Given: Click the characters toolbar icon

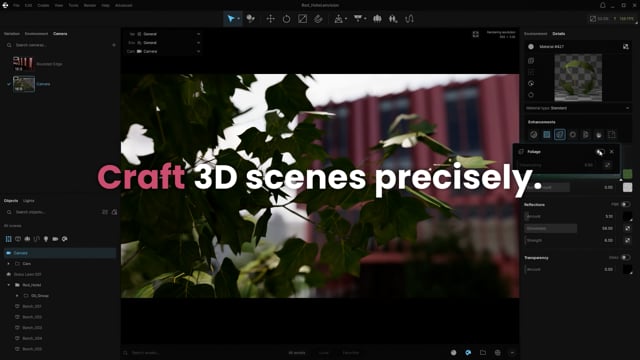Looking at the screenshot, I should coord(393,19).
